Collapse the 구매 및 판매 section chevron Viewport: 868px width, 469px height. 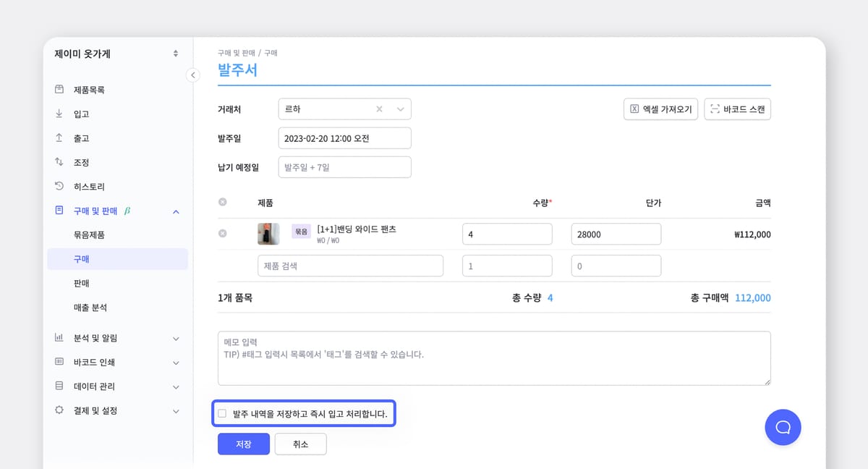[175, 211]
